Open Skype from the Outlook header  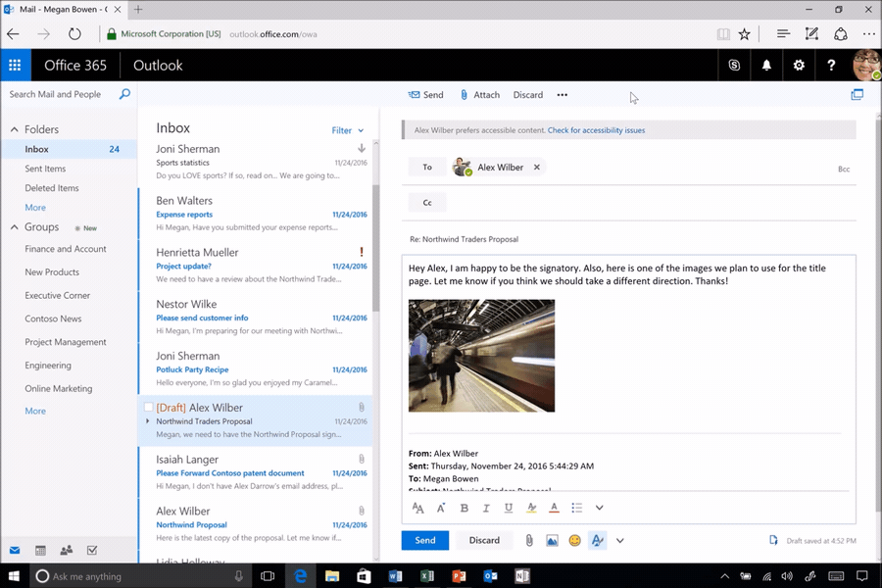point(734,66)
